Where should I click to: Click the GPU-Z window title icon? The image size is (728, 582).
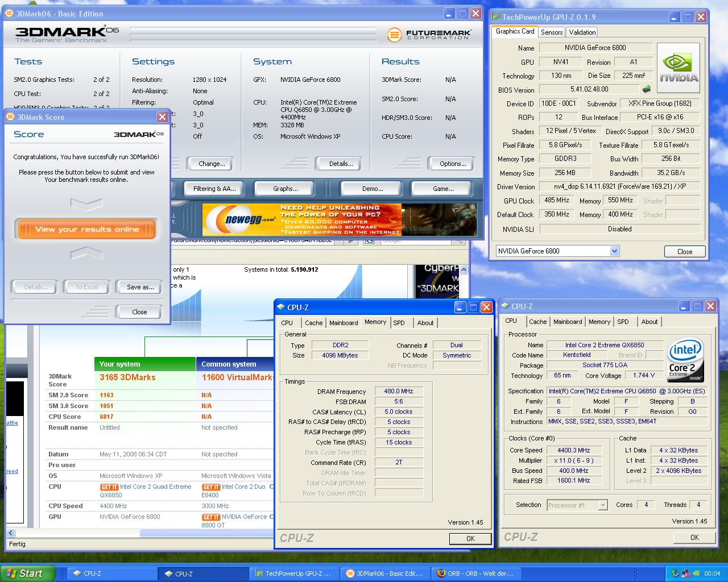point(496,17)
